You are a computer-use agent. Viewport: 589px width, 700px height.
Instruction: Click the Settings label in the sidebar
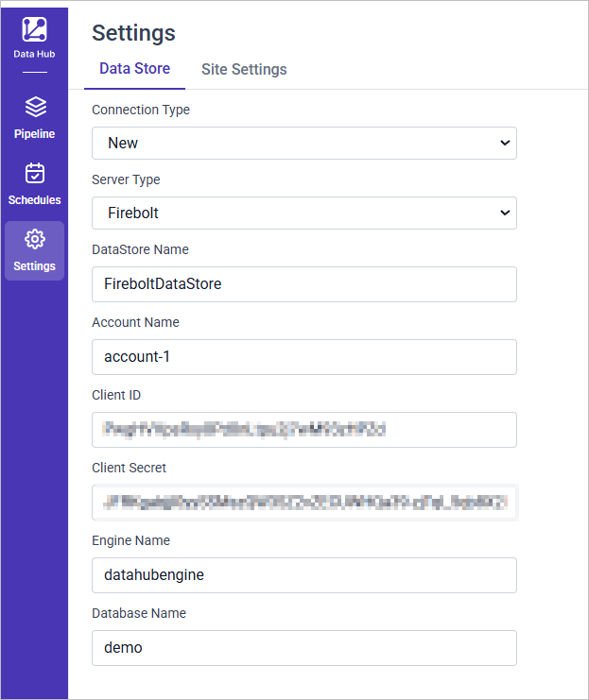34,266
